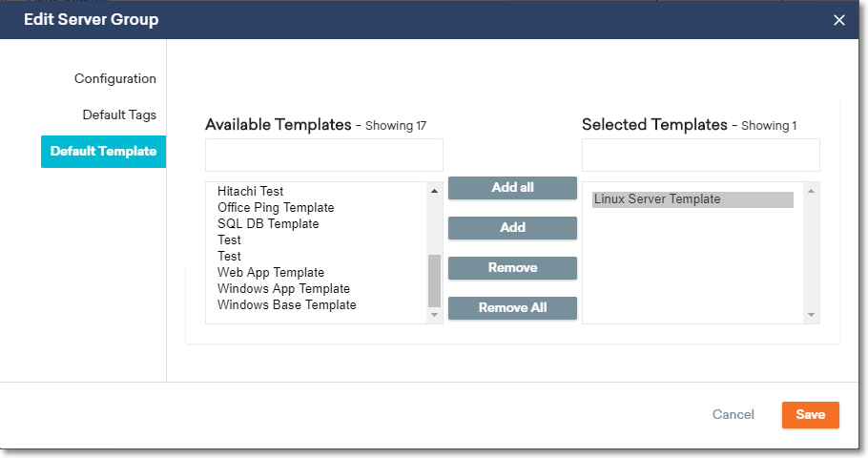Click the Available Templates scroll down arrow

coord(435,315)
